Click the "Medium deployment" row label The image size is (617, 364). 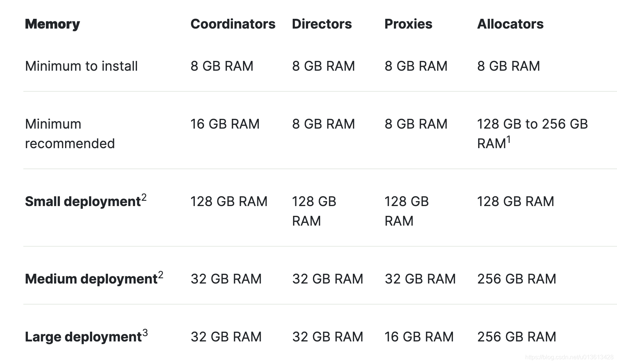[91, 279]
